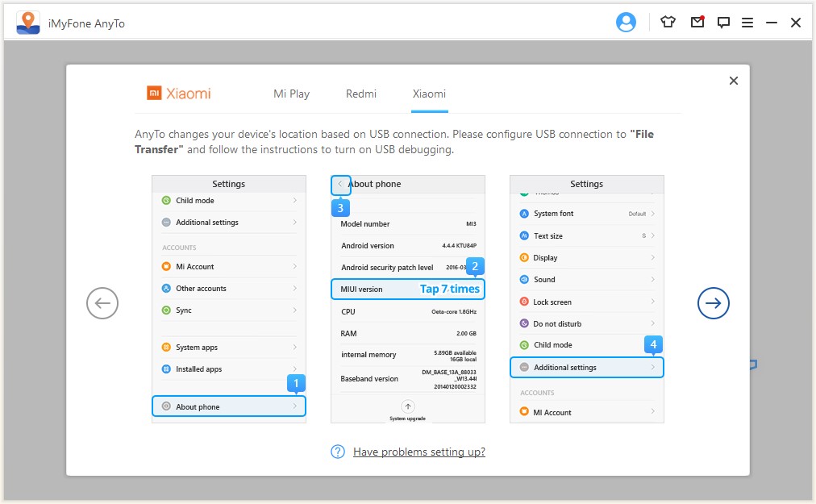Select the Xiaomi tab
816x504 pixels.
tap(429, 94)
